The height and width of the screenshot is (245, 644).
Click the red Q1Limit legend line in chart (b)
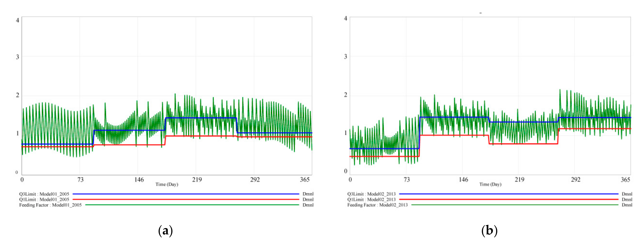509,199
